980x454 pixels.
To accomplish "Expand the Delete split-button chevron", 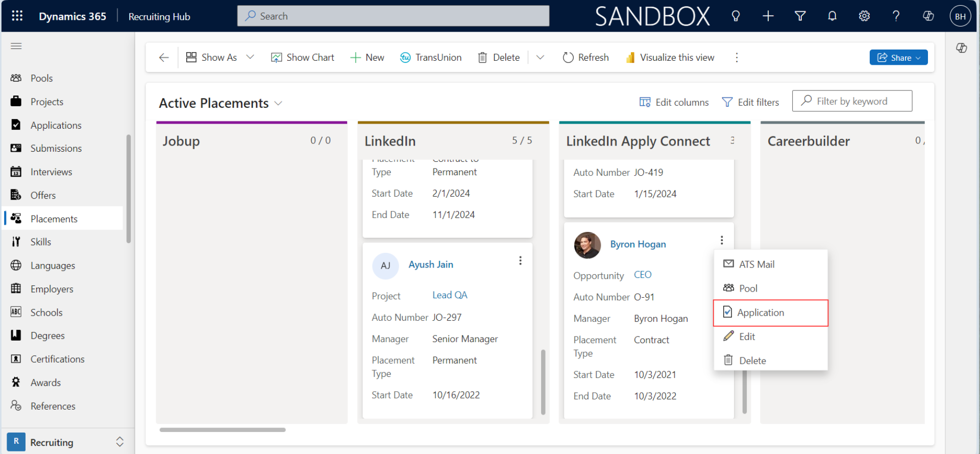I will point(540,58).
